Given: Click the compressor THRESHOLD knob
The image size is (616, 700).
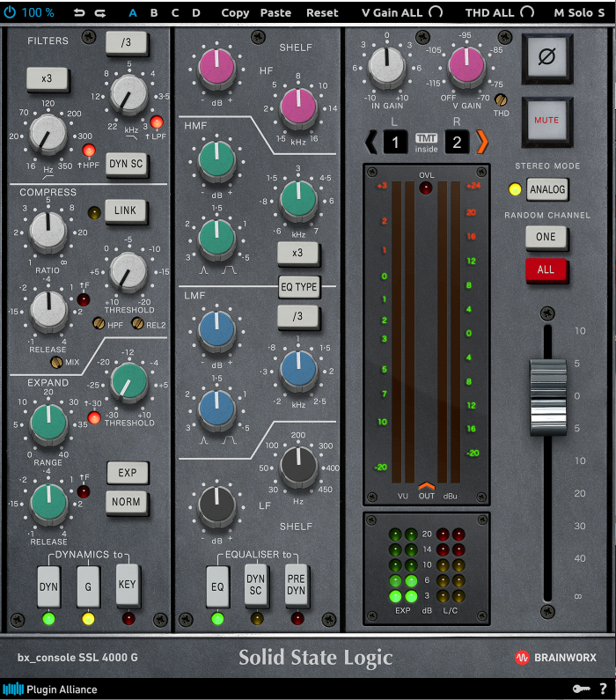Looking at the screenshot, I should tap(128, 271).
